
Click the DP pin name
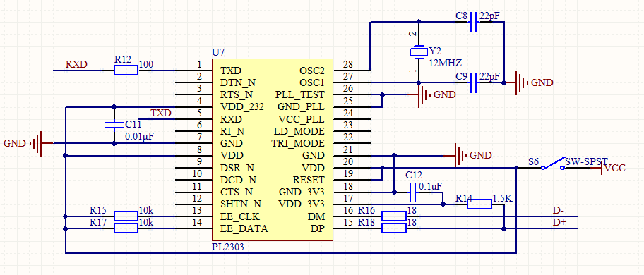(318, 228)
